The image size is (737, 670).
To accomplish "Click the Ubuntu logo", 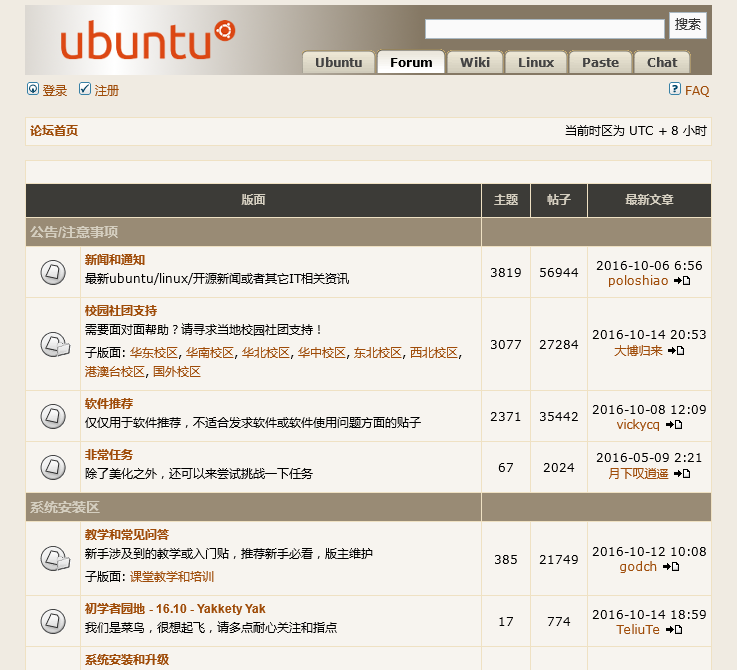I will pyautogui.click(x=148, y=40).
